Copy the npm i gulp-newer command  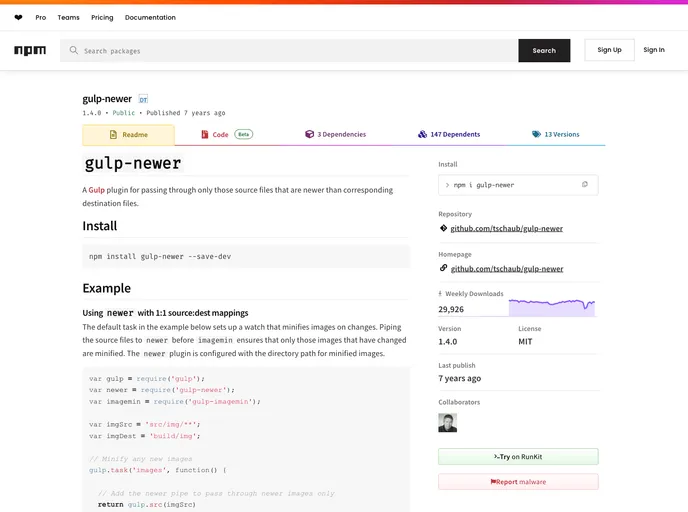(x=584, y=184)
